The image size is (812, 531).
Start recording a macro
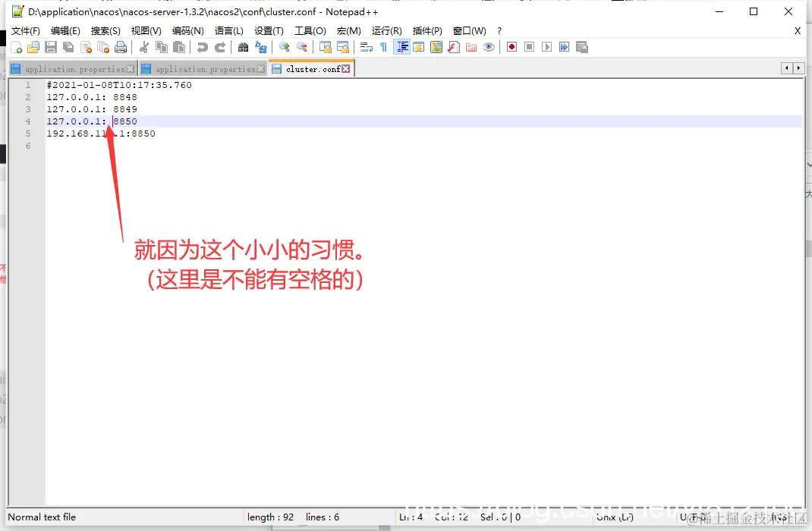512,47
